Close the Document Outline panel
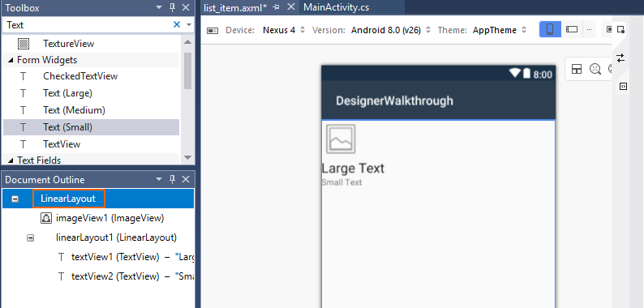644x308 pixels. (x=186, y=179)
